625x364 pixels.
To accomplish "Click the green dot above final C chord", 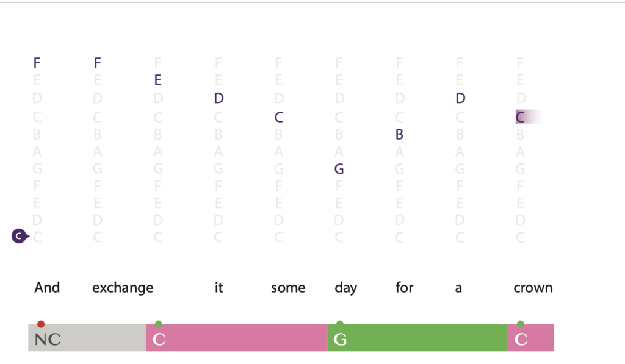I will coord(520,324).
